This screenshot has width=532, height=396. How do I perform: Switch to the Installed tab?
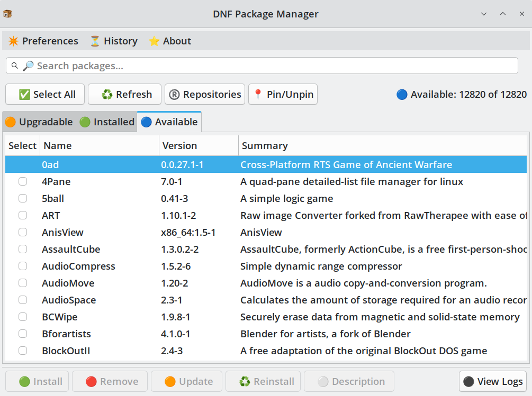tap(107, 122)
